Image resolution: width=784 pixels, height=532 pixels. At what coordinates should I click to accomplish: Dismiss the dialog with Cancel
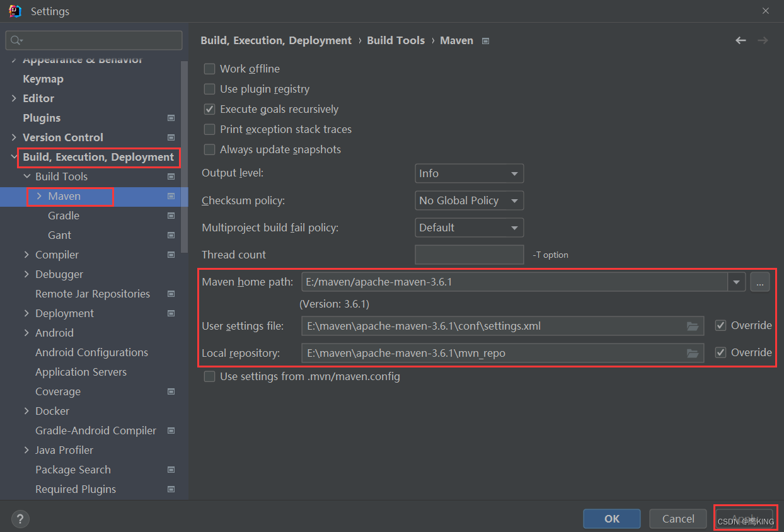click(x=677, y=518)
